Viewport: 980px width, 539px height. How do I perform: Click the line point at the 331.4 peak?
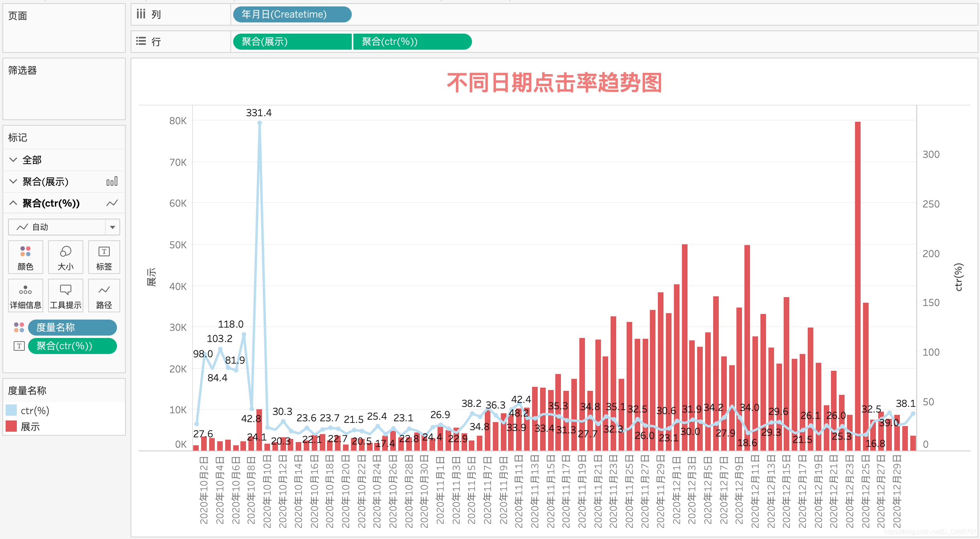[260, 123]
